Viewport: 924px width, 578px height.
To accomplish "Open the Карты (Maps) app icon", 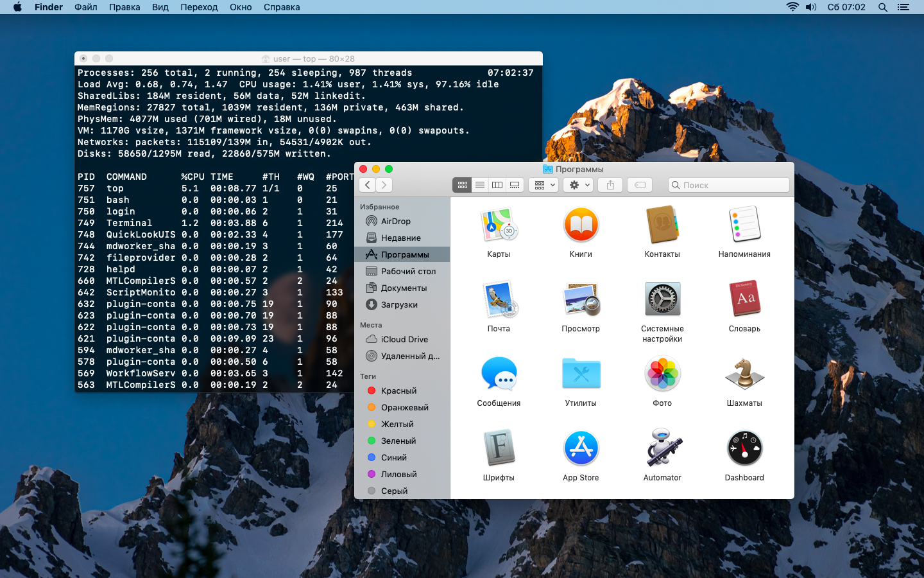I will pos(499,226).
